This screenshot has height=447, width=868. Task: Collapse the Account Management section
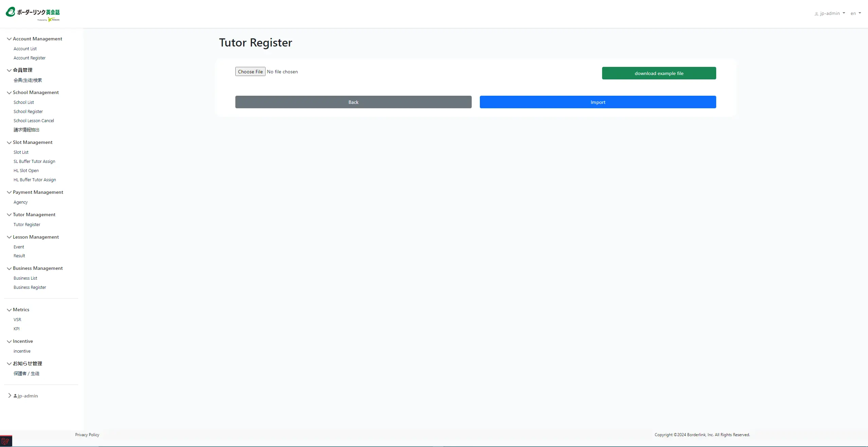click(9, 39)
